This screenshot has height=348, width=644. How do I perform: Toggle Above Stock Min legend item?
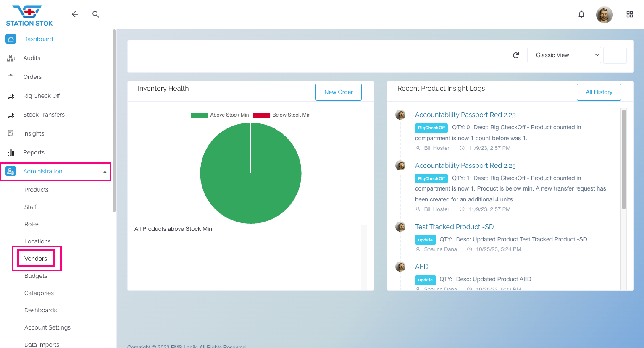tap(220, 115)
